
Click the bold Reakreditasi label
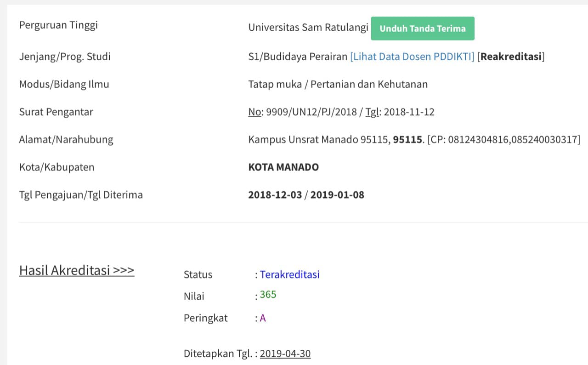coord(511,57)
